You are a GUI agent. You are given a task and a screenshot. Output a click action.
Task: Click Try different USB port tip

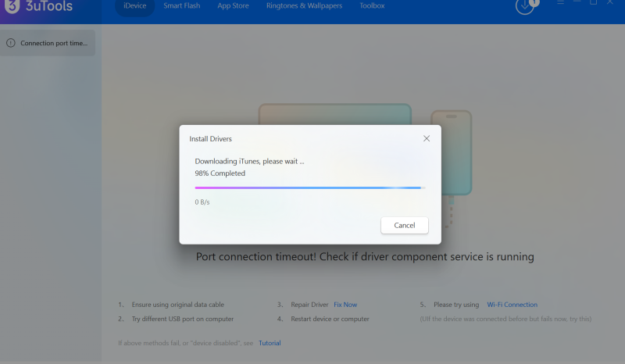[x=183, y=319]
